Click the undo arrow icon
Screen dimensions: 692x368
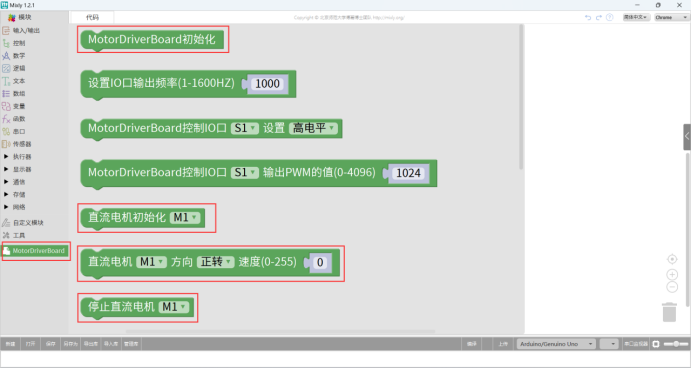pos(587,17)
